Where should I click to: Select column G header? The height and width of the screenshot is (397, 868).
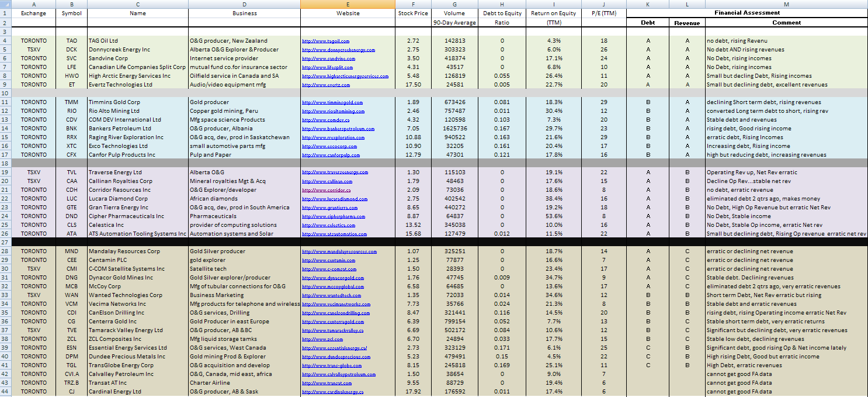pyautogui.click(x=454, y=4)
